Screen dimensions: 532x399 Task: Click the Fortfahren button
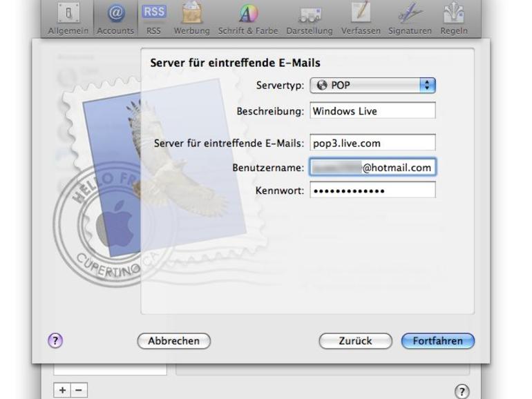pos(437,341)
